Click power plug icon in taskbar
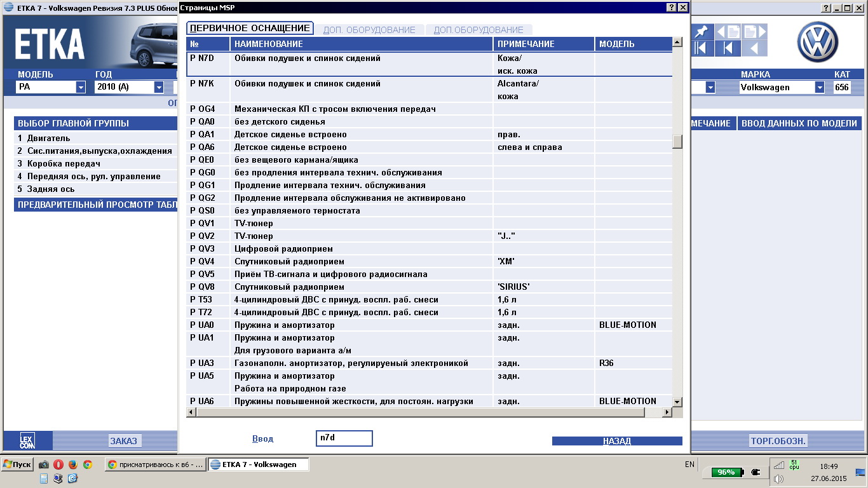The width and height of the screenshot is (868, 488). pyautogui.click(x=755, y=472)
